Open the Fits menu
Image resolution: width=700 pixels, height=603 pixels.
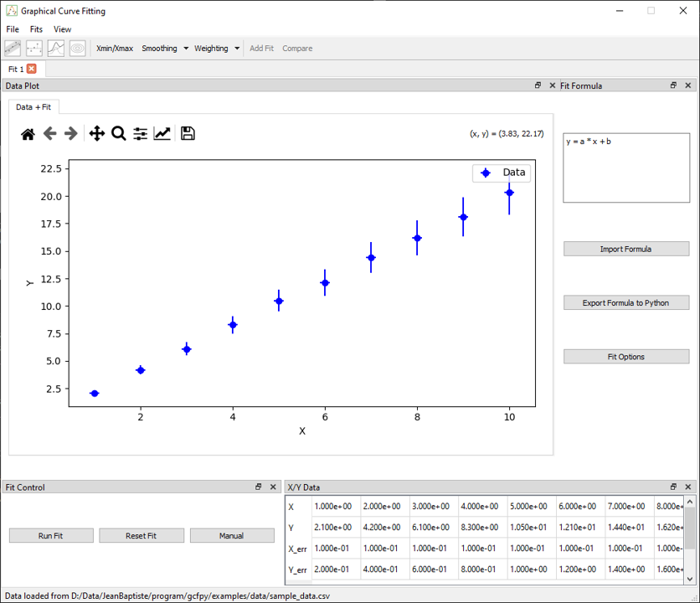(x=36, y=29)
